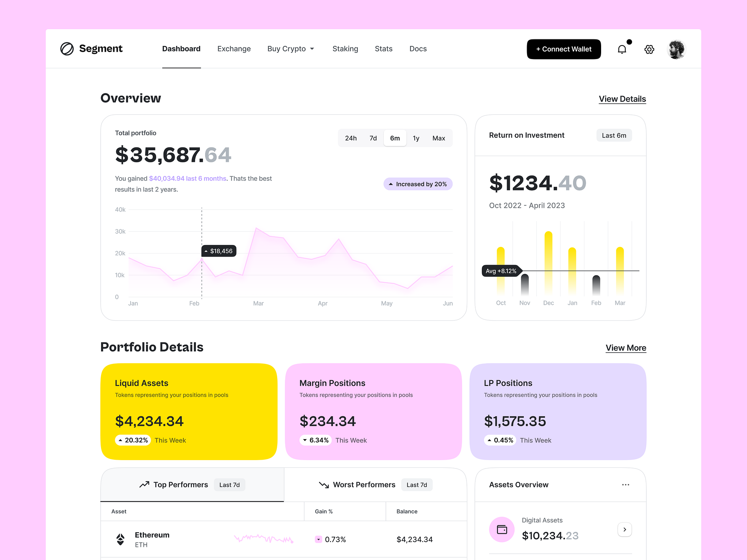Navigate to Staking menu item
The width and height of the screenshot is (747, 560).
[x=344, y=49]
